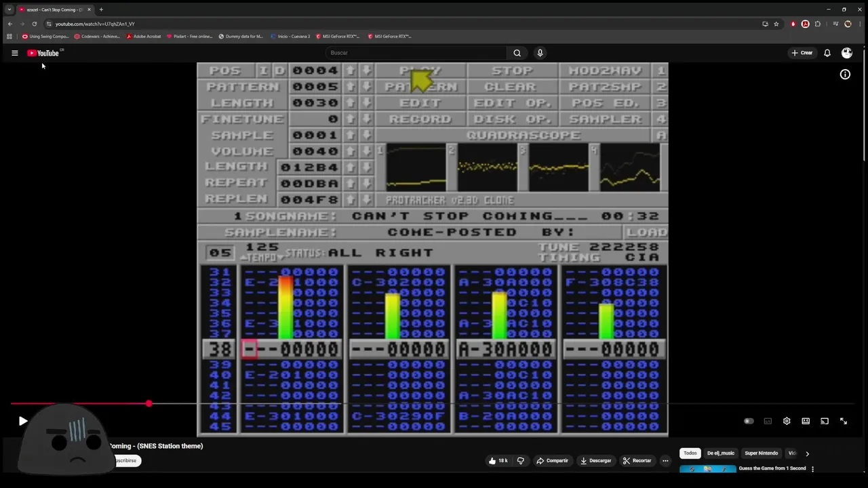
Task: Select the Super Nintendo filter chip
Action: [761, 453]
